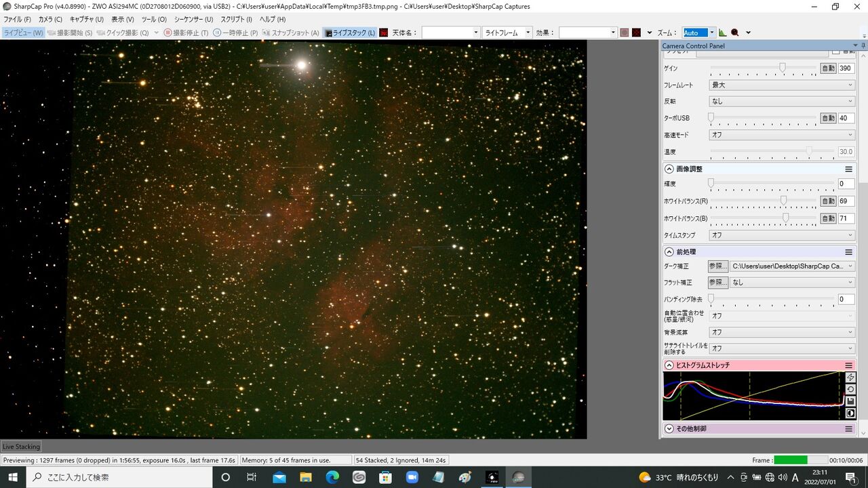Toggle Auto for White Balance (R)
The height and width of the screenshot is (488, 868).
(x=828, y=201)
